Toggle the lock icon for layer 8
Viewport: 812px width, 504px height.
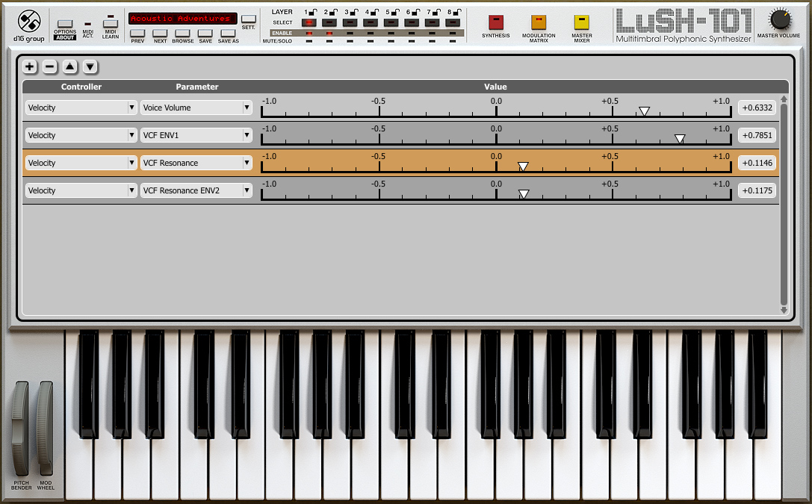(x=456, y=12)
